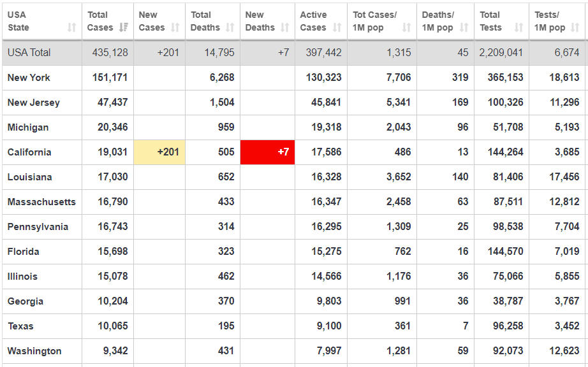Click sort arrows beside Total Tests header

tap(518, 27)
